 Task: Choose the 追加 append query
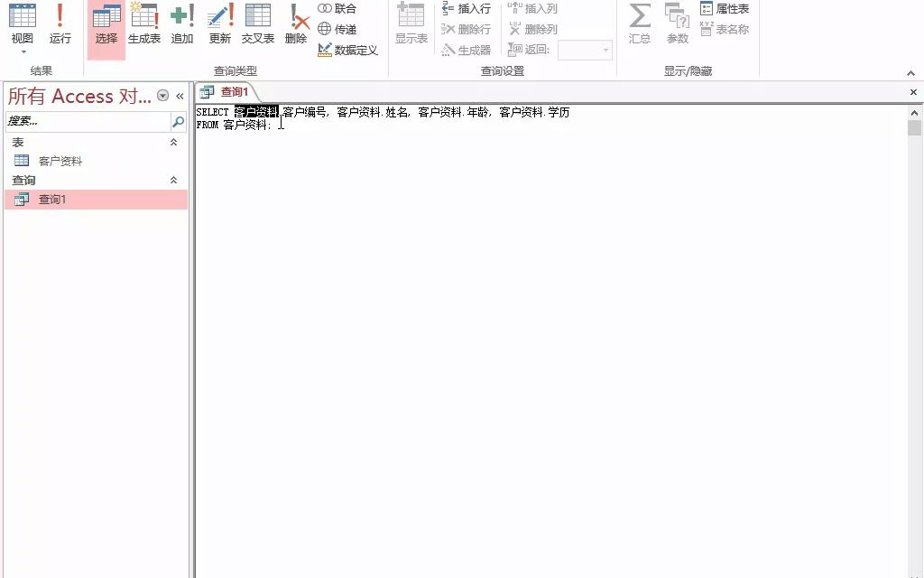point(182,24)
